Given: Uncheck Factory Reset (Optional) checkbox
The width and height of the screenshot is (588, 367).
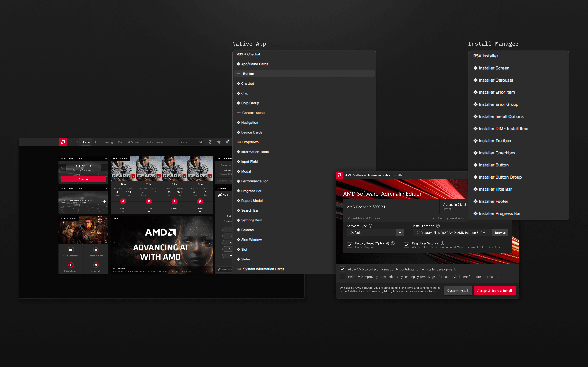Looking at the screenshot, I should click(350, 245).
